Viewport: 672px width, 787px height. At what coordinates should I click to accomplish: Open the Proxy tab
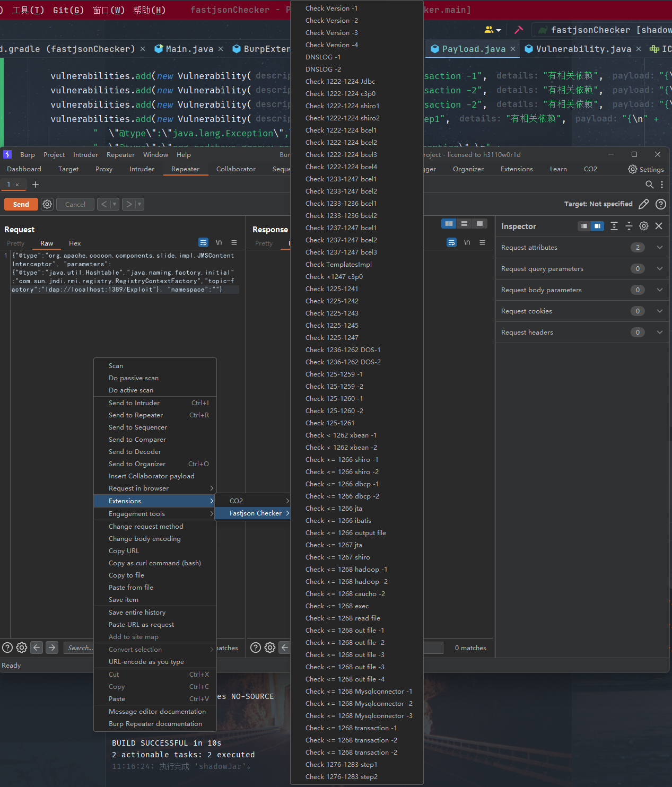[104, 169]
